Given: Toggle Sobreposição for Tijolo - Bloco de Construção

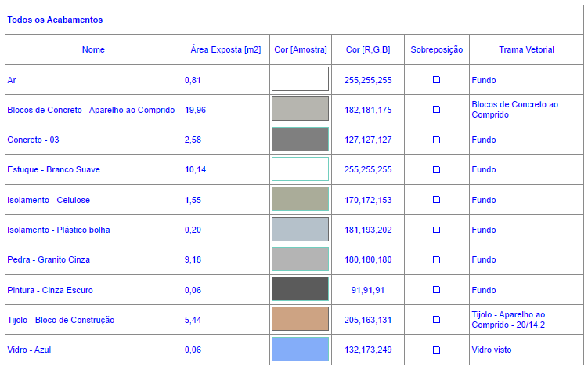Looking at the screenshot, I should click(437, 320).
